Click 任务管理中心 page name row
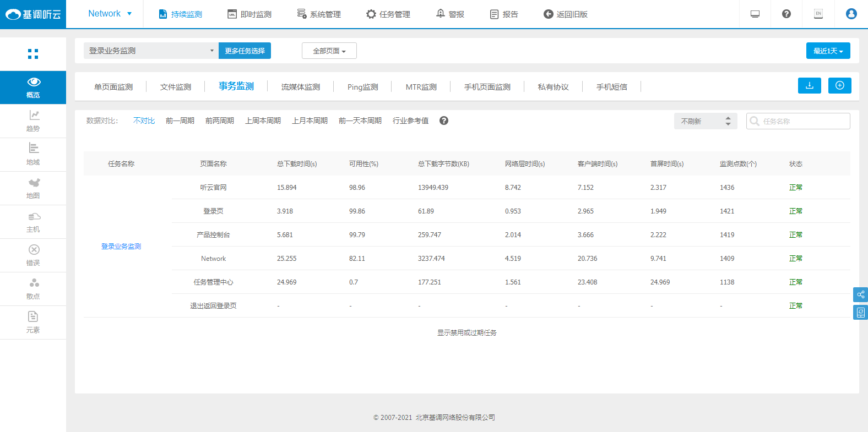The image size is (868, 432). [213, 282]
